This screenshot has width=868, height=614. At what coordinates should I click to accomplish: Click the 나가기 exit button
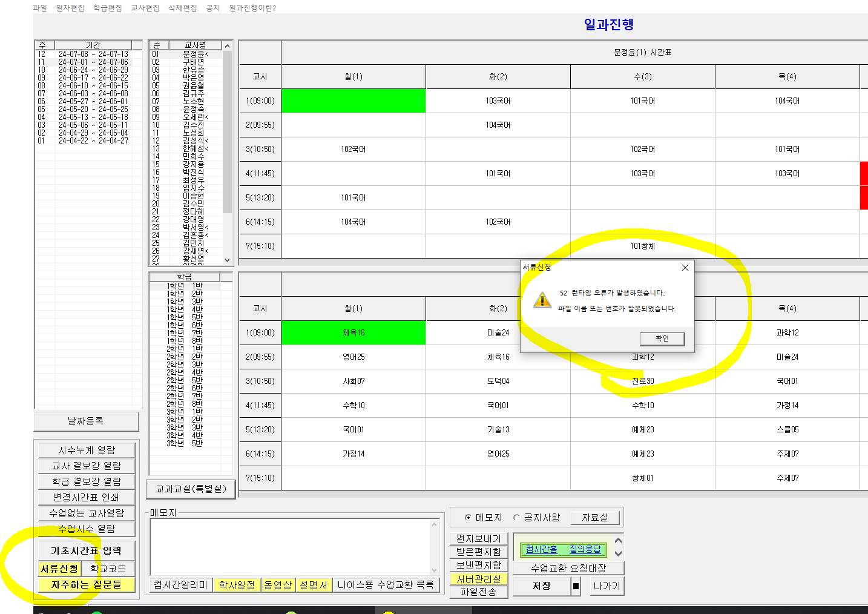pos(607,586)
